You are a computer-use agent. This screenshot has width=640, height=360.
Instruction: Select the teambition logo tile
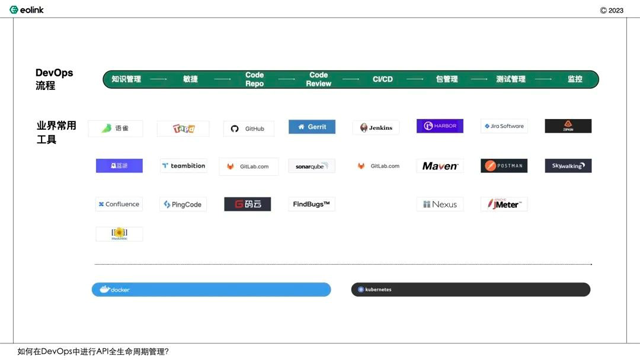(184, 166)
